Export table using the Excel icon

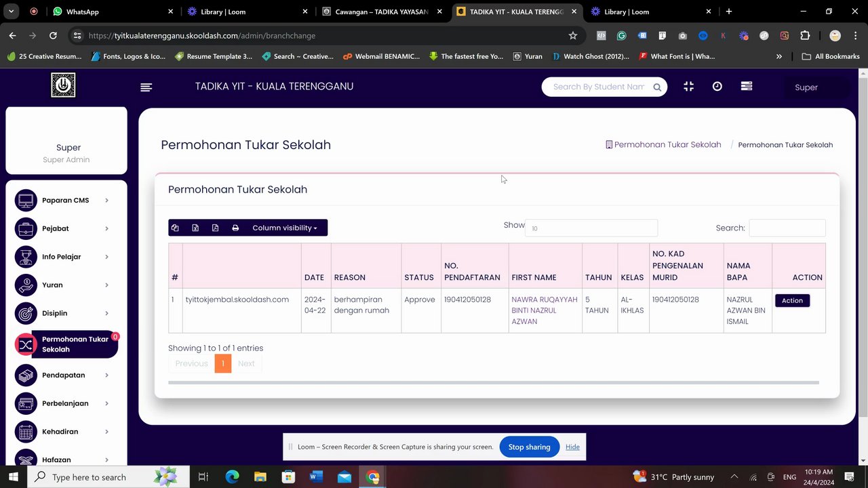tap(195, 228)
